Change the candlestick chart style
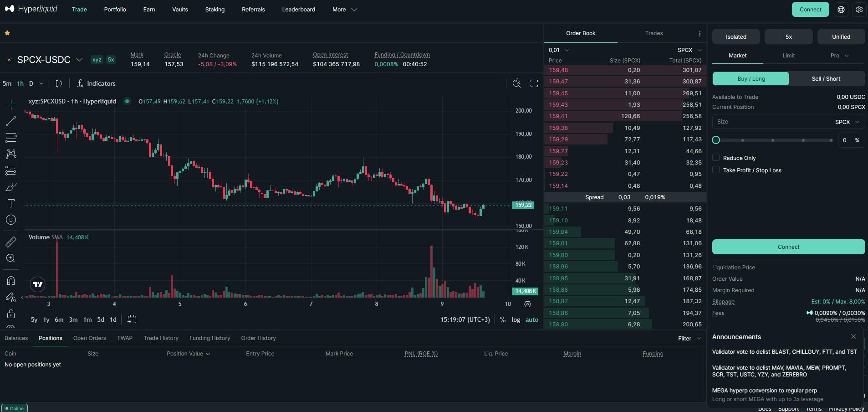The image size is (868, 412). [59, 83]
